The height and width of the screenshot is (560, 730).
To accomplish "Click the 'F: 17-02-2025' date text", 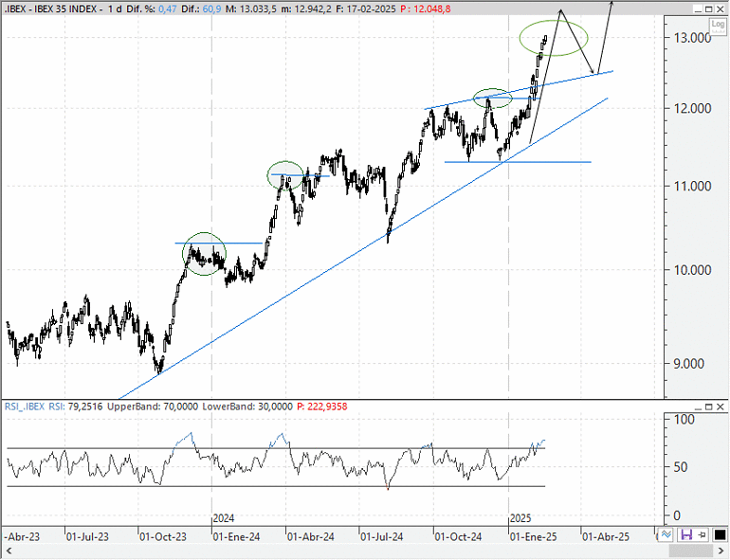I will click(x=365, y=9).
